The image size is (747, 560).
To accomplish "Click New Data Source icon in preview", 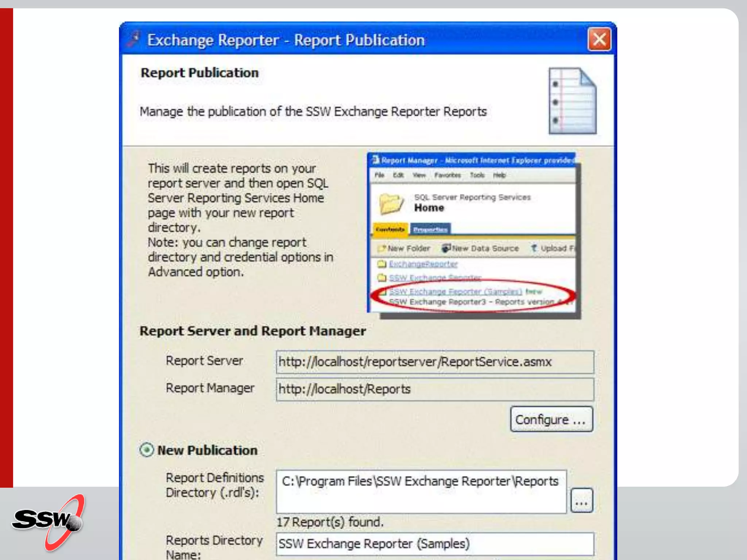I will 446,248.
